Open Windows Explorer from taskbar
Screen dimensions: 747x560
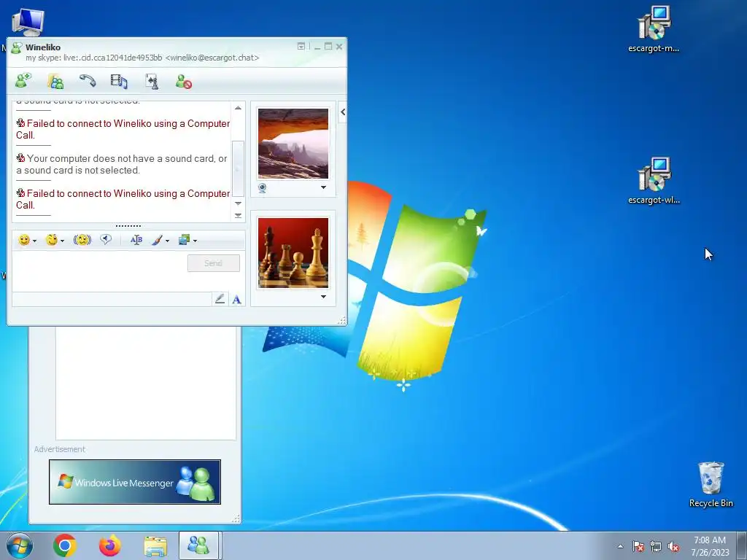click(x=155, y=545)
